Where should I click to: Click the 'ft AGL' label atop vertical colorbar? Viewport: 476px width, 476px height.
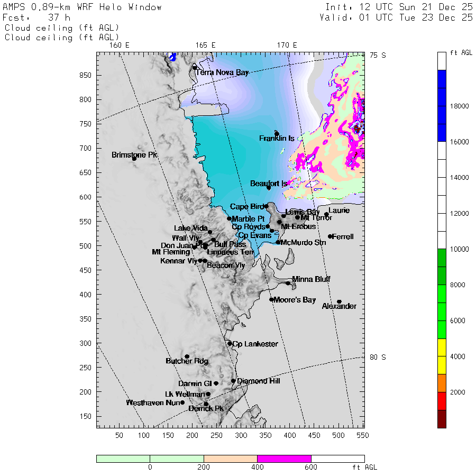(461, 53)
